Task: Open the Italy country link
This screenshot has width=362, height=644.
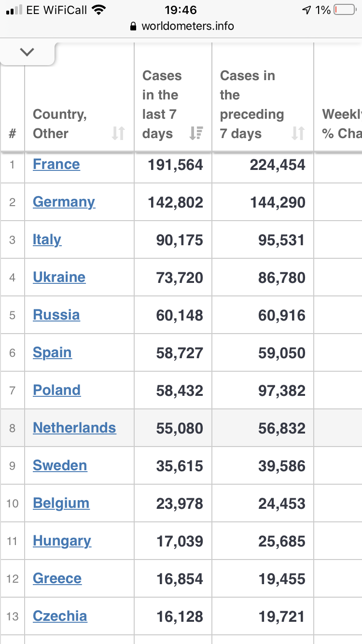Action: [x=47, y=239]
